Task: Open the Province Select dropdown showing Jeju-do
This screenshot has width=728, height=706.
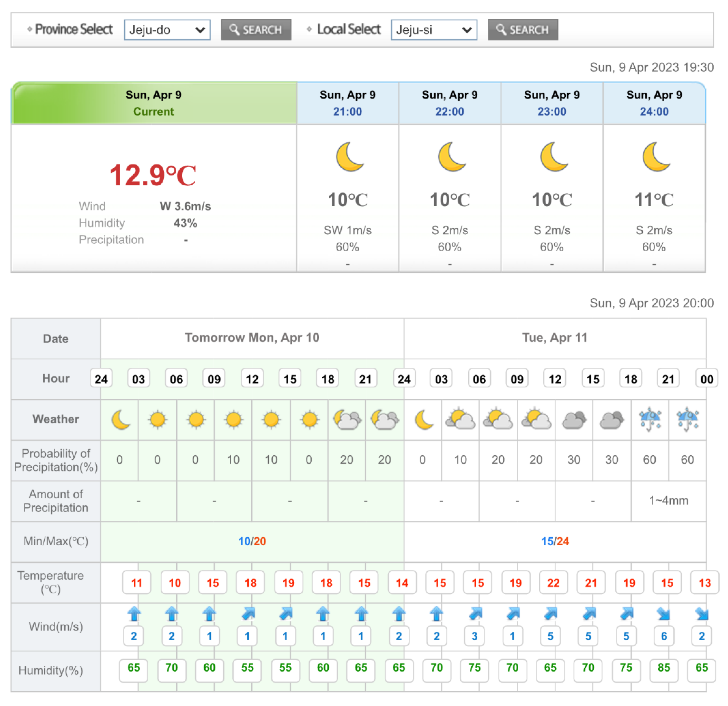Action: (x=167, y=30)
